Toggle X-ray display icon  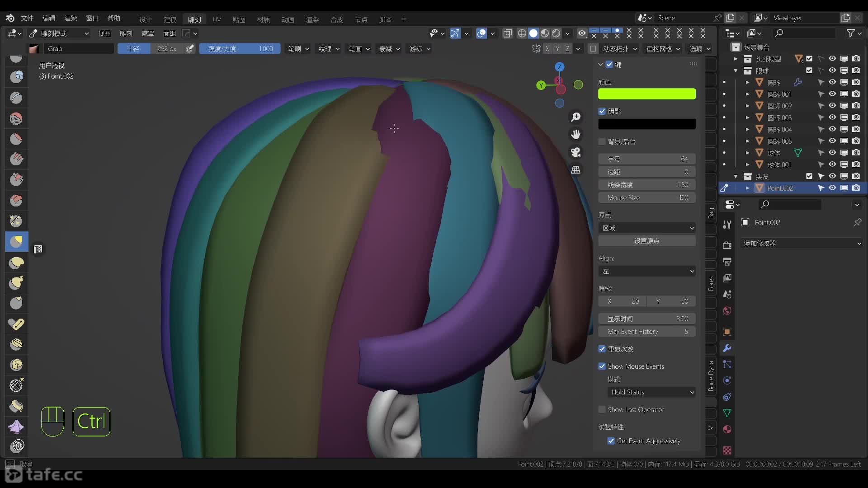click(508, 33)
